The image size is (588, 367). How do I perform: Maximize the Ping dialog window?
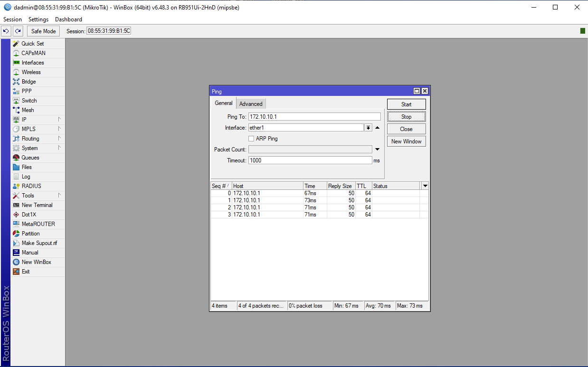pyautogui.click(x=417, y=91)
